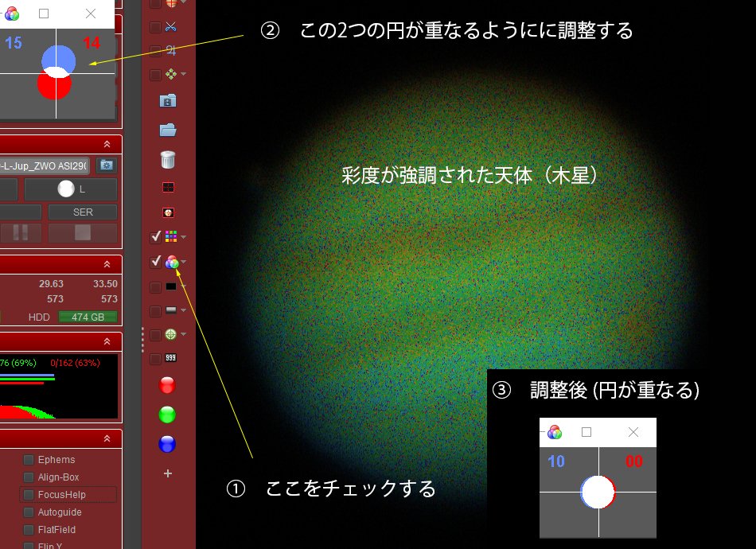This screenshot has height=549, width=756.
Task: Uncheck the ADC RGB circles tool checkbox
Action: [x=156, y=262]
